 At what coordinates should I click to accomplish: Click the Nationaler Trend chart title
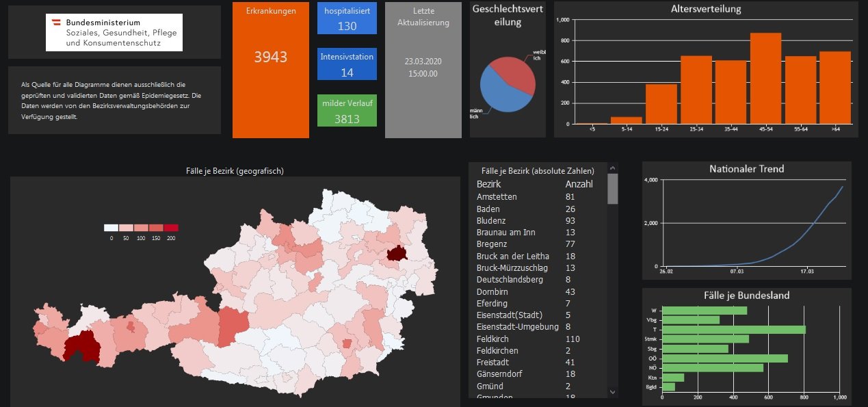tap(747, 169)
